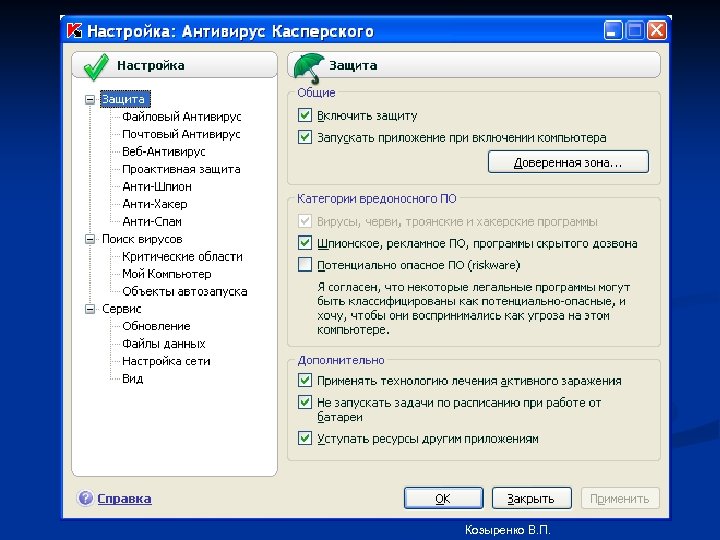This screenshot has width=720, height=540.
Task: Enable Потенциально опасное ПО (riskware) checkbox
Action: (x=305, y=265)
